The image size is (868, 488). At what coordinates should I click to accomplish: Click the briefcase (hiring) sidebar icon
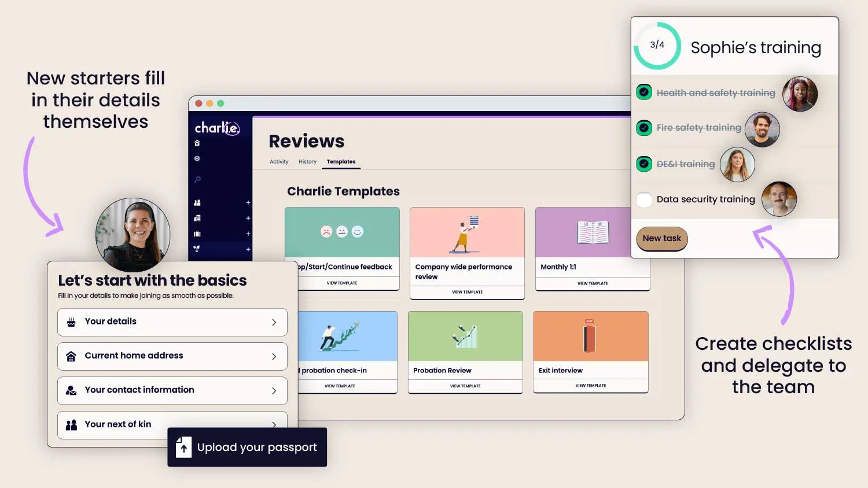tap(197, 233)
